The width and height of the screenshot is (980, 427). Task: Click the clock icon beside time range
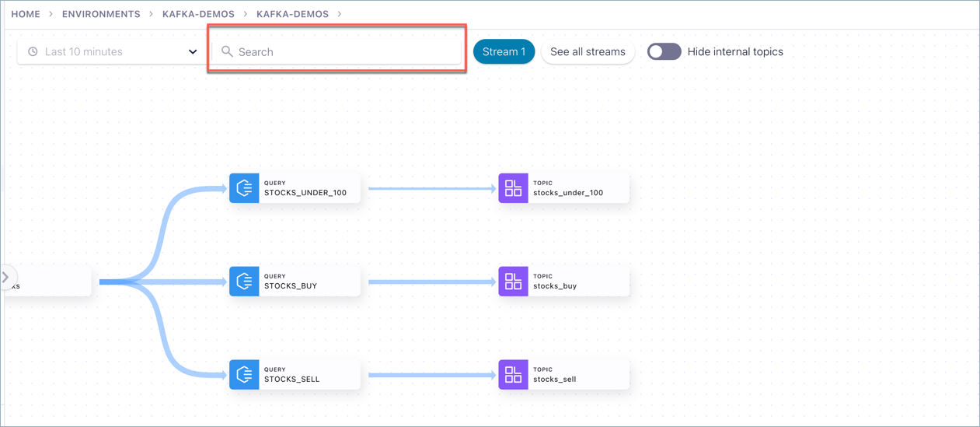pos(33,52)
